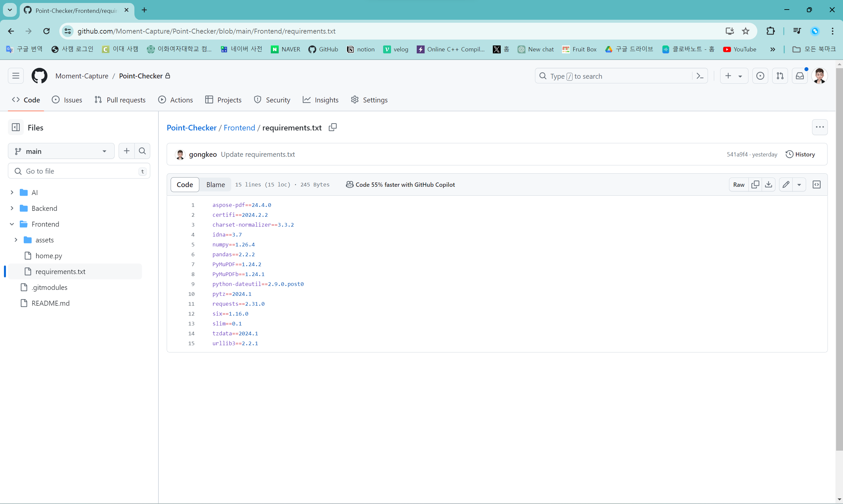Viewport: 843px width, 504px height.
Task: Open edit options dropdown arrow
Action: 799,184
